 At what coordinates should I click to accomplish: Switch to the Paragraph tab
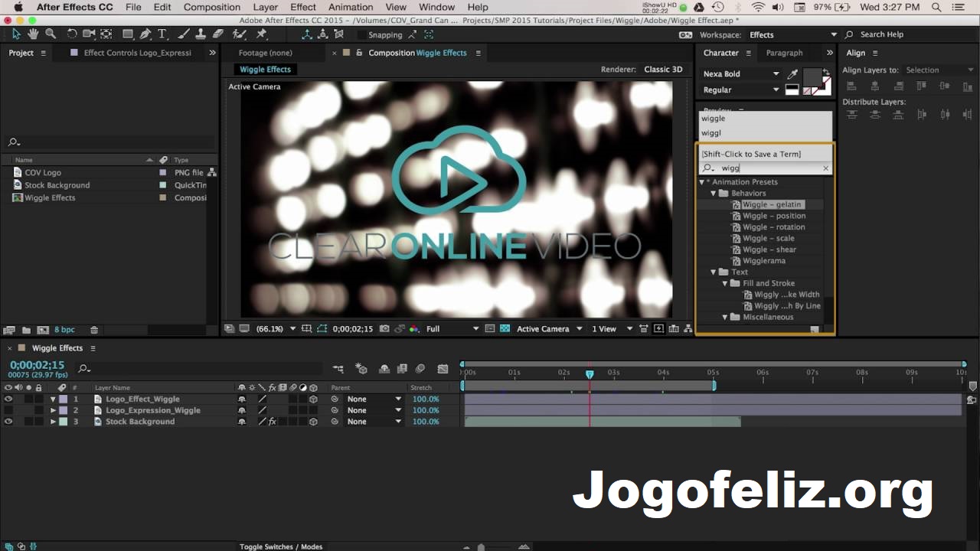point(784,53)
